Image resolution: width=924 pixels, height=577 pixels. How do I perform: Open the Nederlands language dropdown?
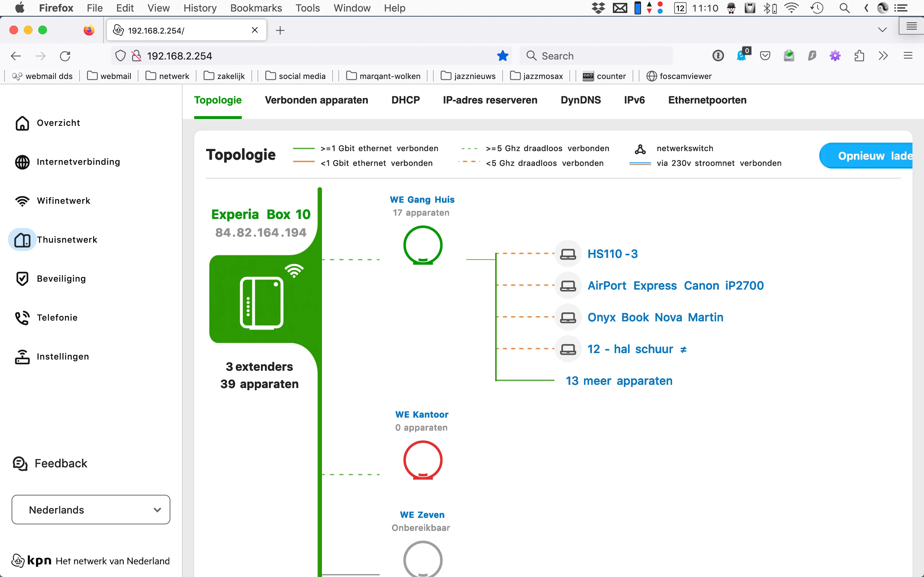point(91,510)
